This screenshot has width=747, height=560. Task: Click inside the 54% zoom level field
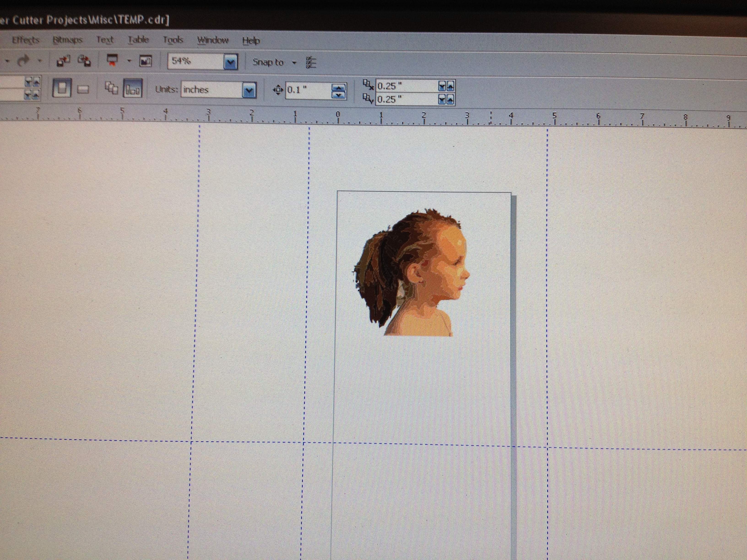(x=196, y=62)
